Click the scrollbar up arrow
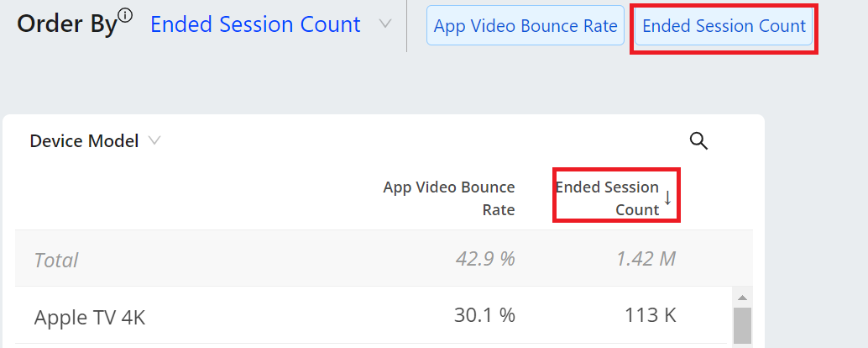Screen dimensions: 868x348 point(742,298)
